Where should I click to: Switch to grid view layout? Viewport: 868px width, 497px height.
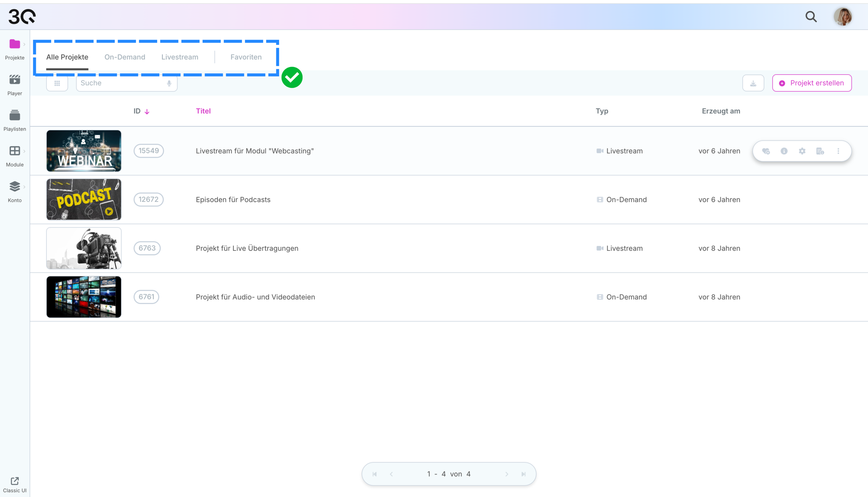pos(57,83)
